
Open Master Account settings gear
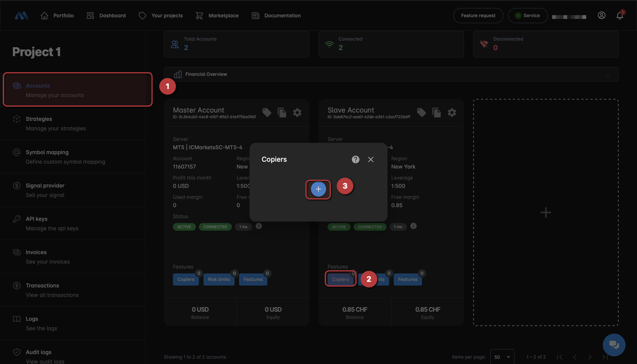[297, 112]
